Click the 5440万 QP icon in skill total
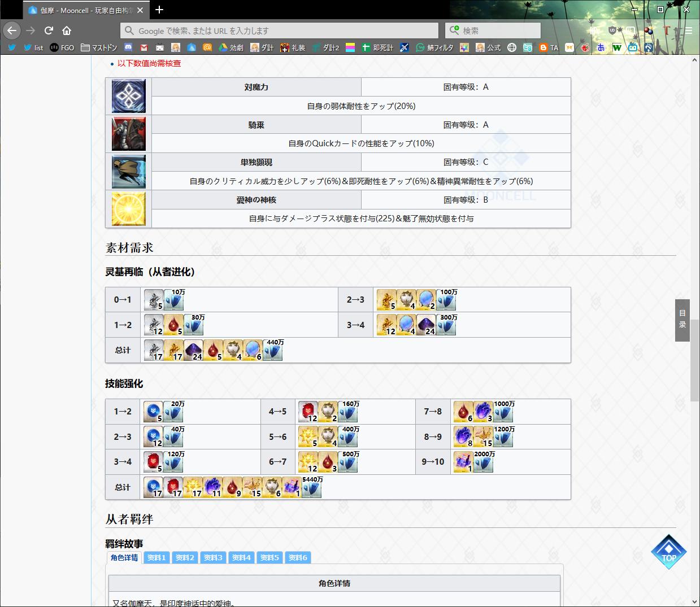Screen dimensions: 700x607 312,487
